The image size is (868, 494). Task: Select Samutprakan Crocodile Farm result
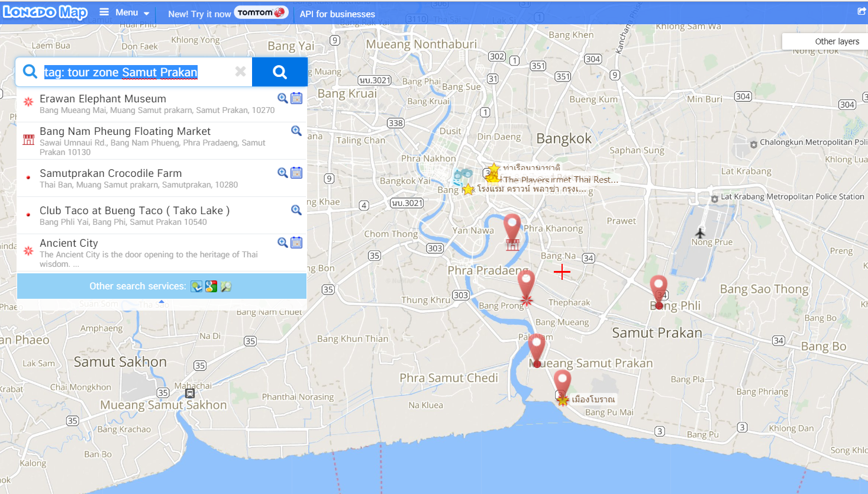(x=162, y=178)
